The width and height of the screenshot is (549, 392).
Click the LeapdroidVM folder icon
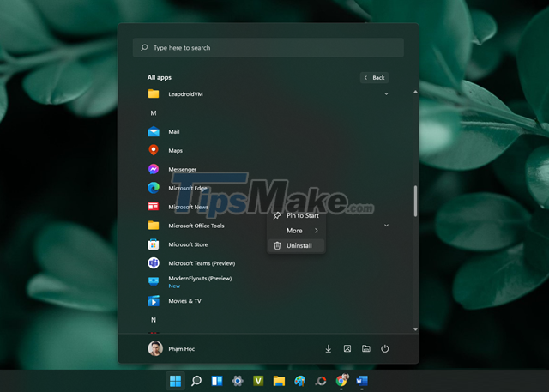[154, 93]
